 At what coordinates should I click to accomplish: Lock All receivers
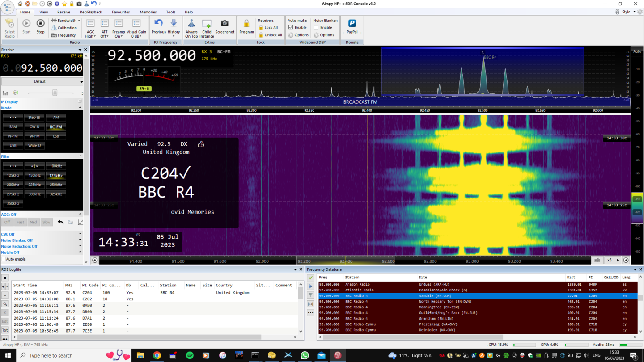[x=268, y=28]
